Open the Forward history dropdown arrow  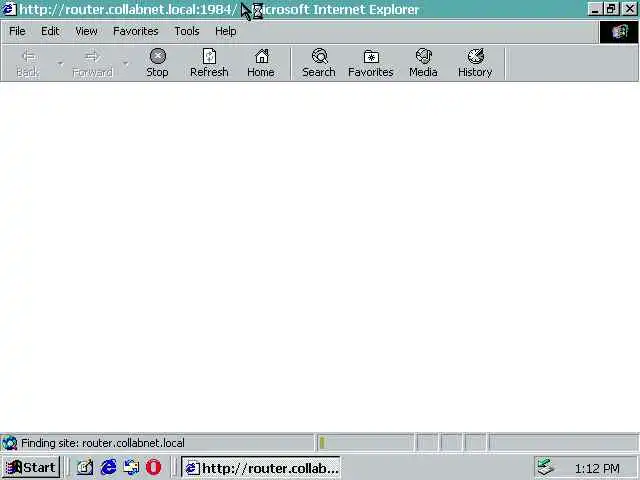point(126,63)
